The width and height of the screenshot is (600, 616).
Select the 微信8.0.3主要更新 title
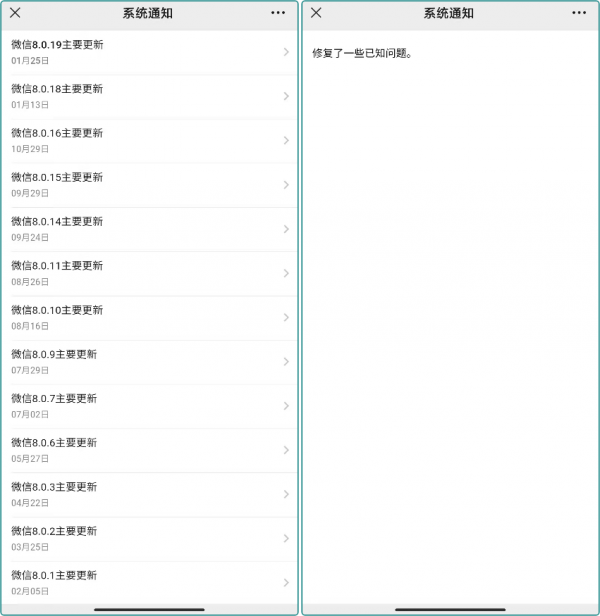click(x=54, y=487)
